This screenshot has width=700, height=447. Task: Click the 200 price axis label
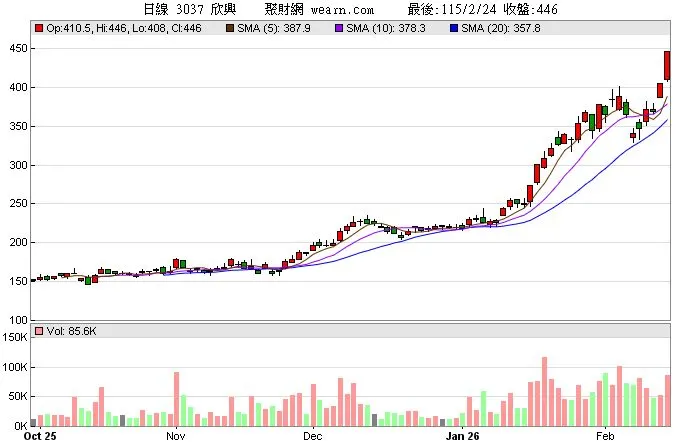pos(18,242)
